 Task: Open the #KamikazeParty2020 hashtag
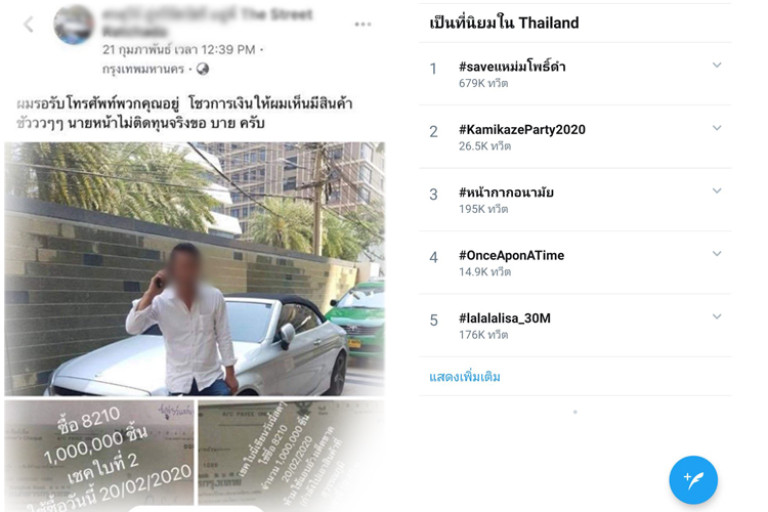click(522, 129)
